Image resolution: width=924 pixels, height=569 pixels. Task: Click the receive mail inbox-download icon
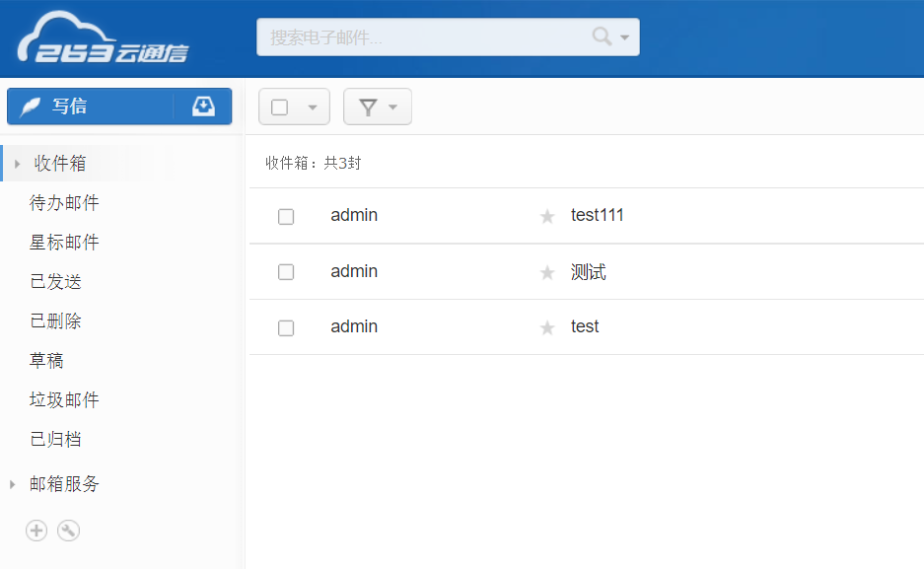pyautogui.click(x=203, y=107)
